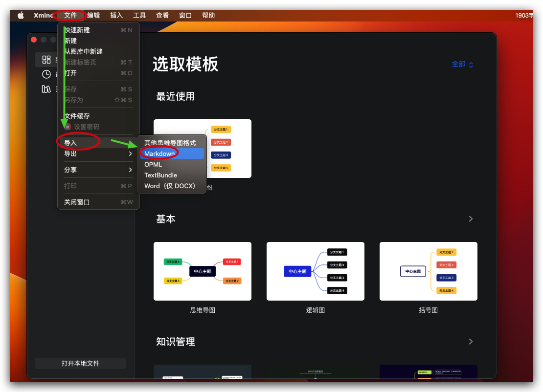
Task: Click the 基本 section title
Action: pyautogui.click(x=166, y=219)
